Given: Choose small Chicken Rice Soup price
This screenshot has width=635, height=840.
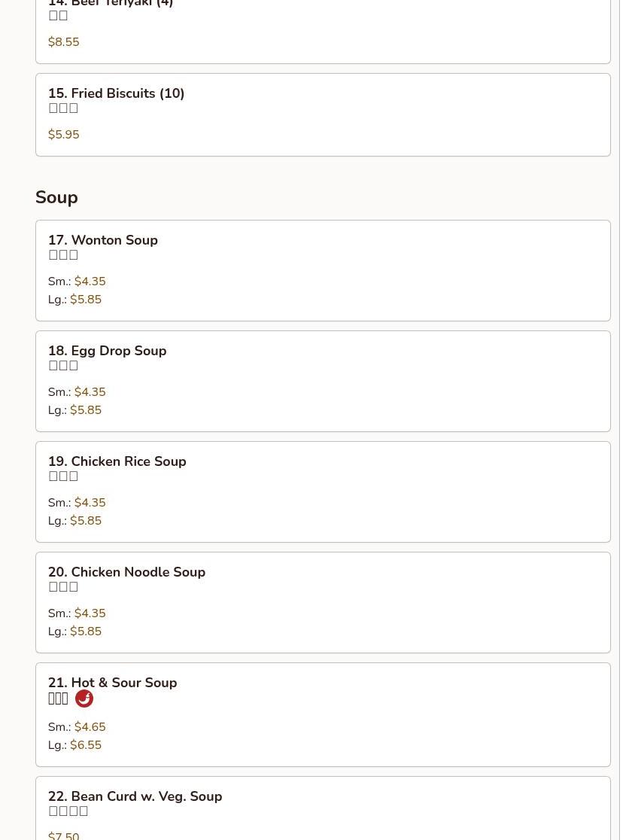Looking at the screenshot, I should pyautogui.click(x=90, y=503).
